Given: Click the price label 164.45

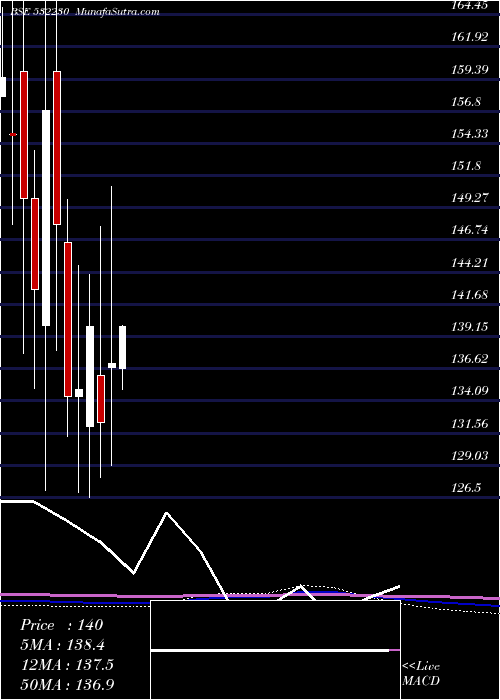Looking at the screenshot, I should coord(470,5).
